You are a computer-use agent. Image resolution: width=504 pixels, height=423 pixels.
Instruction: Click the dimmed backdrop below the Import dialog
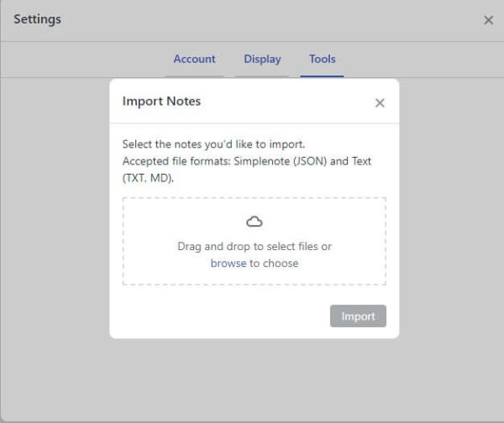tap(252, 378)
